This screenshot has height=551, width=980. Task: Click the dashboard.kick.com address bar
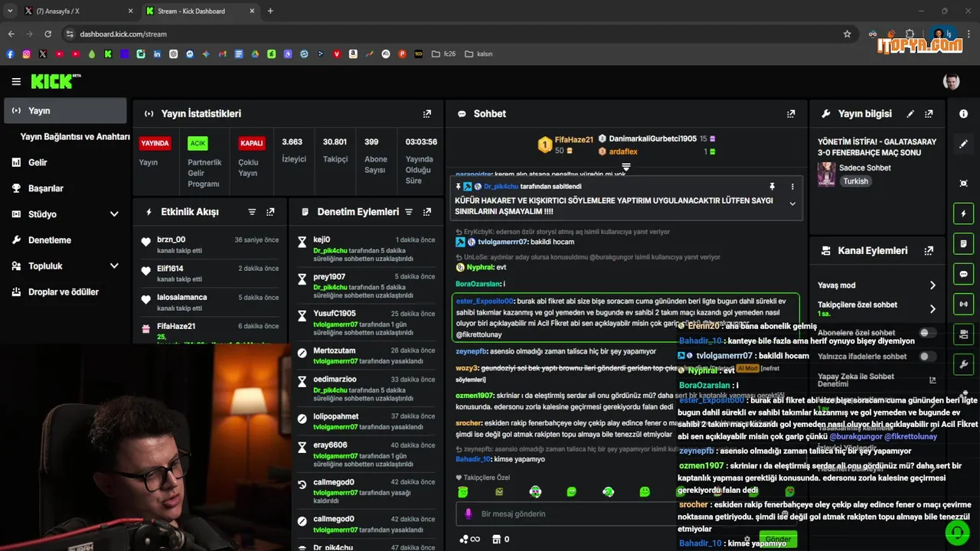452,34
